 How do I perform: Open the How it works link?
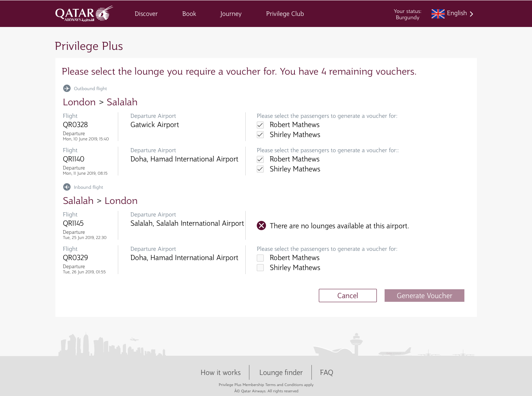[x=221, y=372]
